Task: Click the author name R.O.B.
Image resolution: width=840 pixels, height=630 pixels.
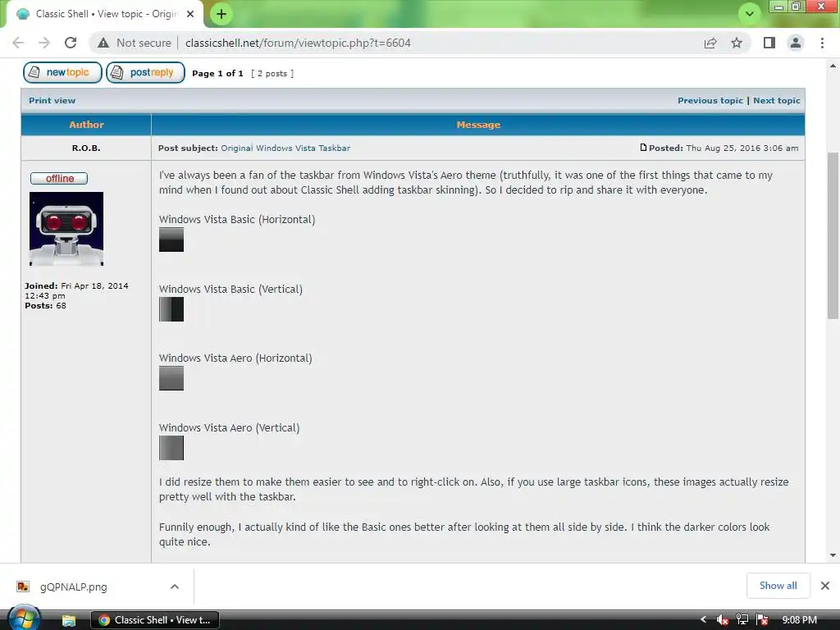Action: click(86, 148)
